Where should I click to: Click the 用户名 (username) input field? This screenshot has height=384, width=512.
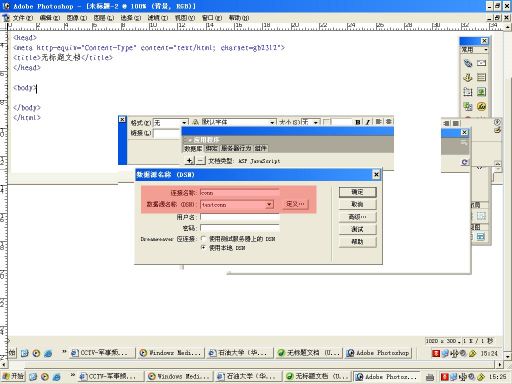[x=240, y=217]
